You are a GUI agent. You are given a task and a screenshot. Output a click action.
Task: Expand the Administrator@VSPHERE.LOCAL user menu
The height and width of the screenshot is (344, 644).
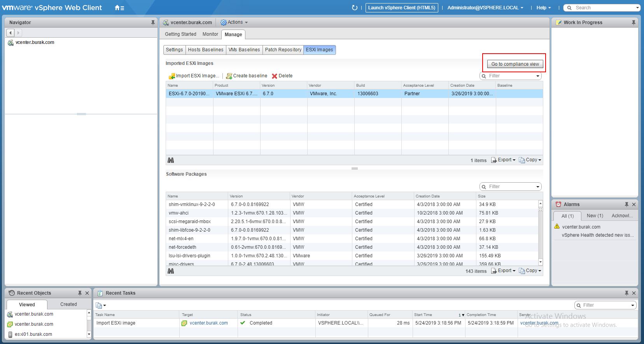click(x=485, y=8)
